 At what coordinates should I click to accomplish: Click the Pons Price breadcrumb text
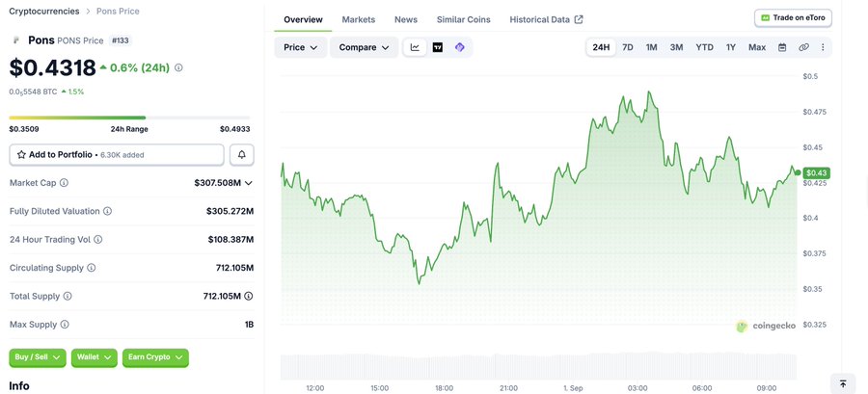(x=118, y=11)
